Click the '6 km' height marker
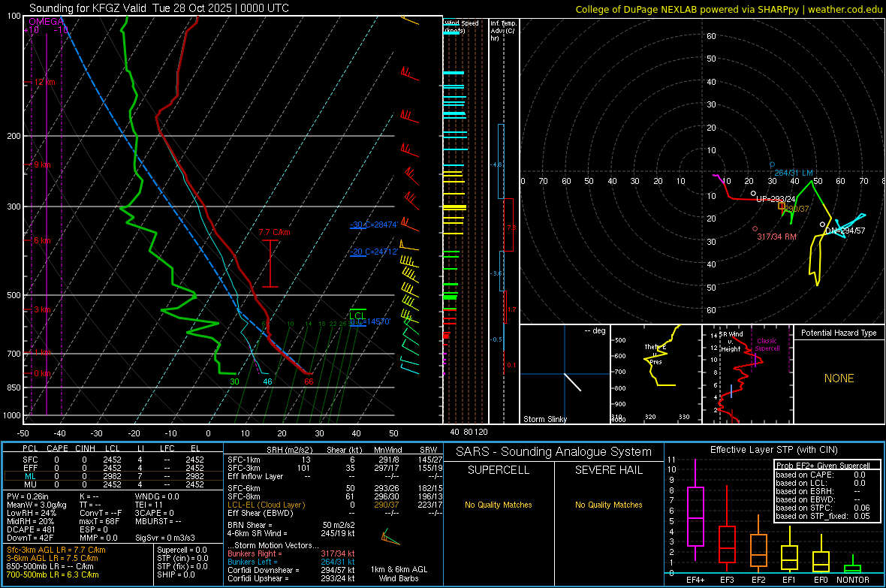Viewport: 886px width, 588px height. click(42, 240)
